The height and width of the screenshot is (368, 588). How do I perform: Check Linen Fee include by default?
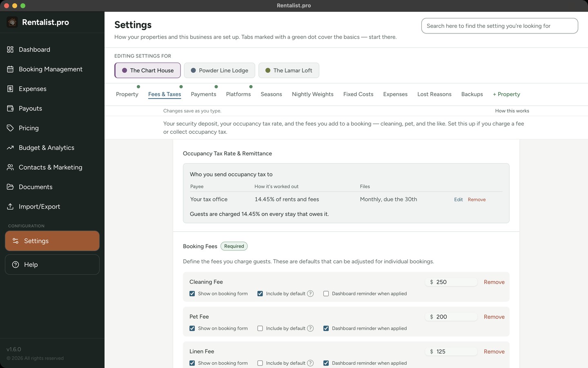260,363
